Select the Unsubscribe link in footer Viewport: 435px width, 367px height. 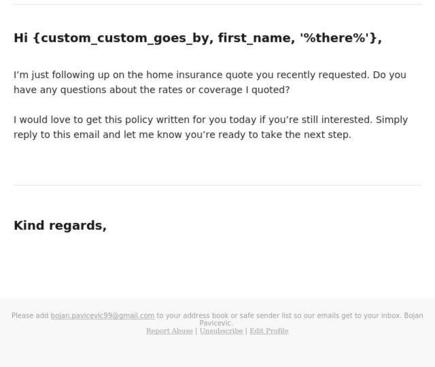click(x=221, y=331)
